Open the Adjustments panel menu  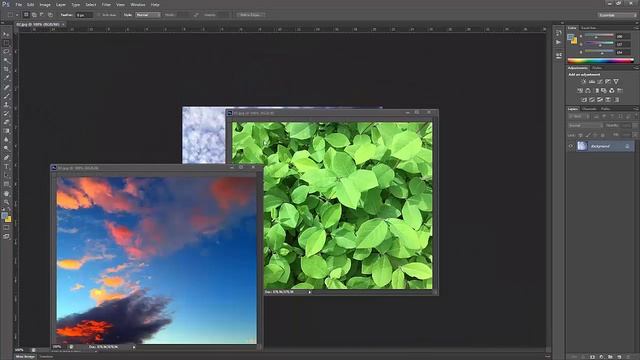[x=636, y=68]
